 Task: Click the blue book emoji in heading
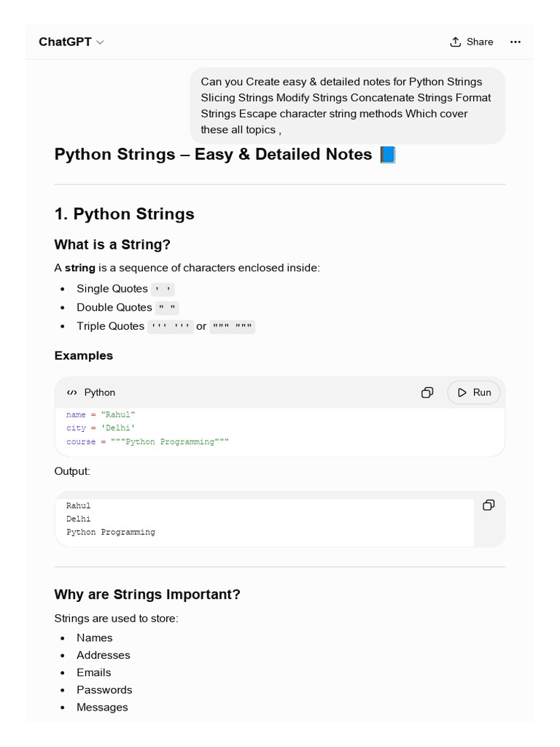pyautogui.click(x=388, y=155)
